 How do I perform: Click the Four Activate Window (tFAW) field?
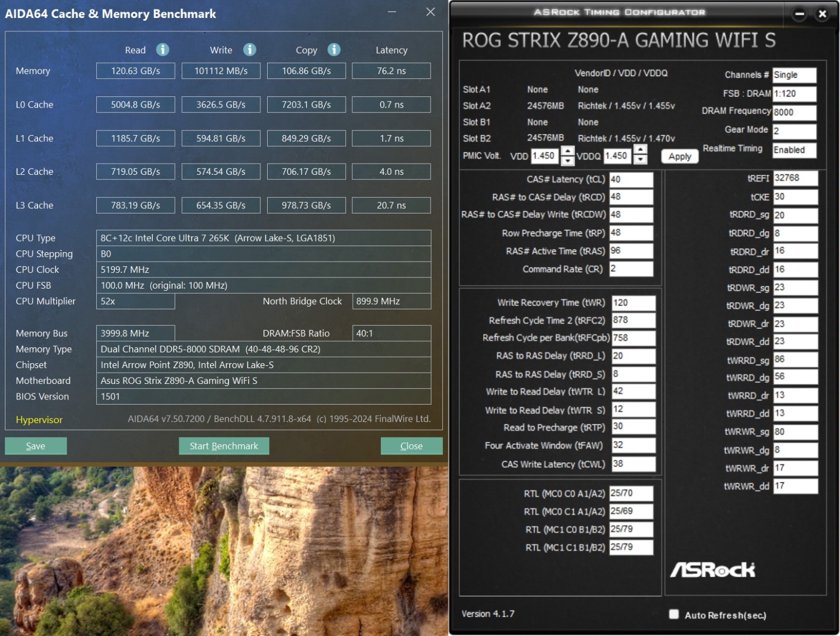coord(633,445)
